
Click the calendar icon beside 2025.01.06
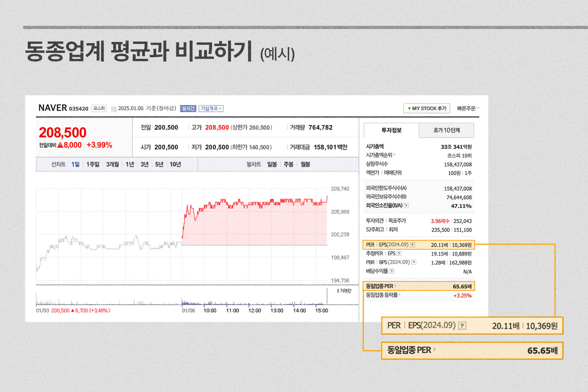point(114,109)
